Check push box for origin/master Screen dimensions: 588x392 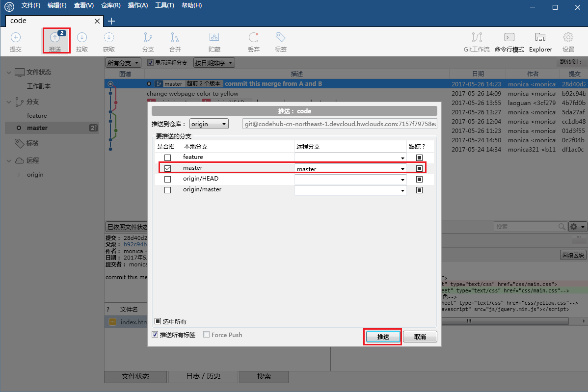click(168, 190)
